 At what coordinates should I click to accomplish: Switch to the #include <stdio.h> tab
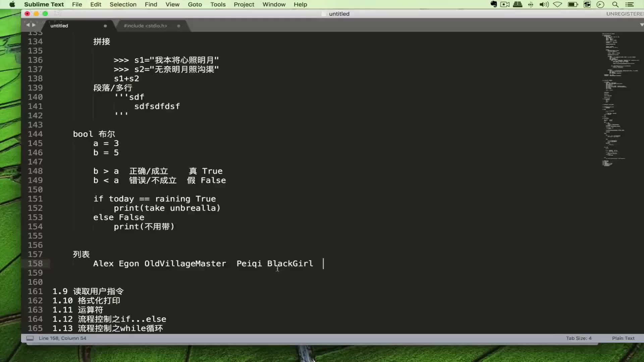(x=145, y=26)
